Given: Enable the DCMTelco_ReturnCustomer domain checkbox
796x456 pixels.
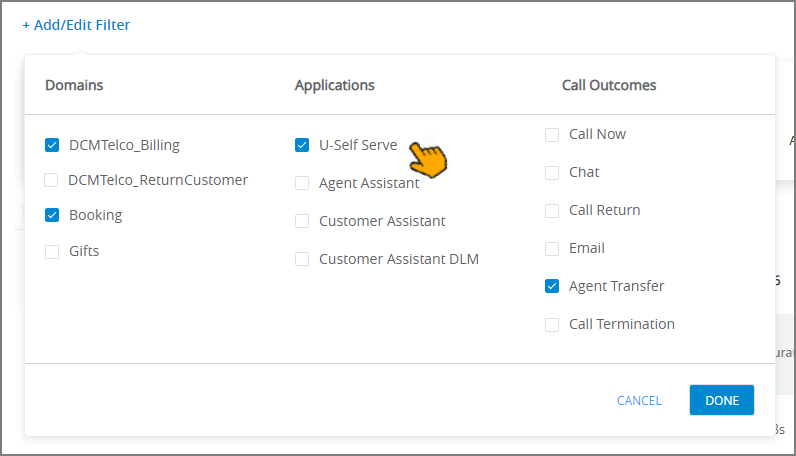Looking at the screenshot, I should click(x=51, y=180).
